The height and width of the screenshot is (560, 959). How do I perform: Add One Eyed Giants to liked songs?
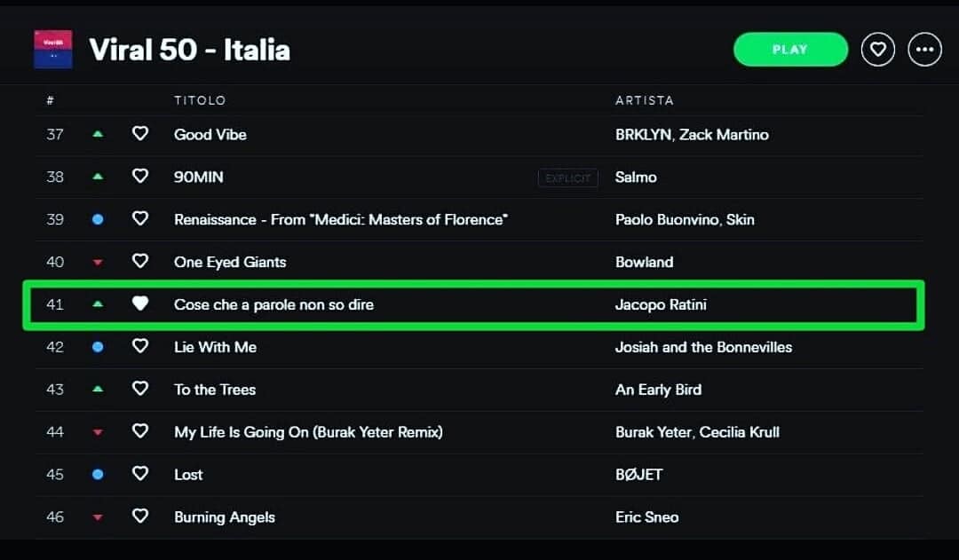140,261
